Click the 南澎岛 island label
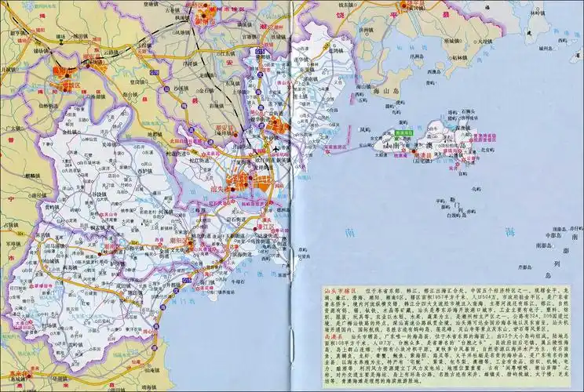Viewport: 584px width, 392px height. pyautogui.click(x=542, y=245)
